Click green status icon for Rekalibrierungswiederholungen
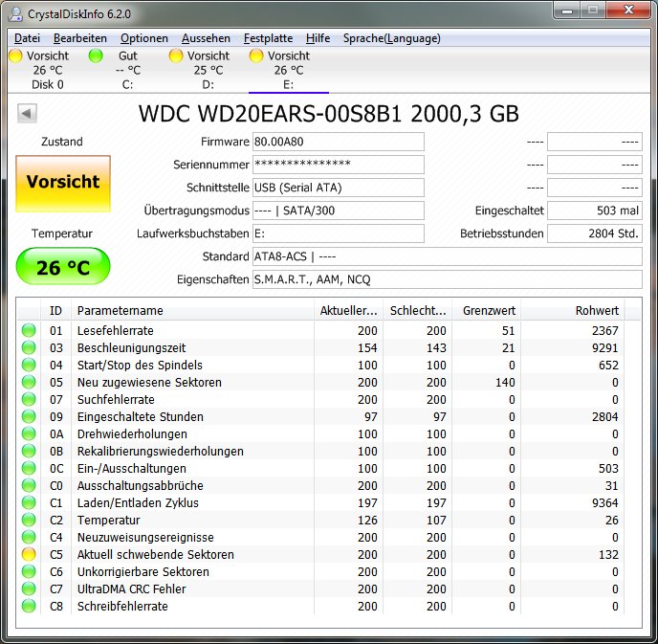The height and width of the screenshot is (644, 658). (29, 451)
